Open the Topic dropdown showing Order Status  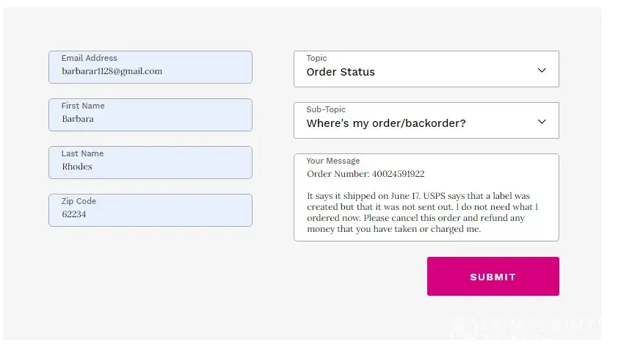pos(426,69)
